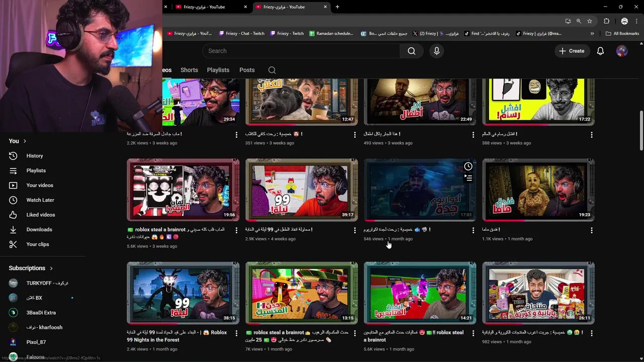This screenshot has height=362, width=644.
Task: Open the Friiezy - Twitch bookmark
Action: click(287, 34)
